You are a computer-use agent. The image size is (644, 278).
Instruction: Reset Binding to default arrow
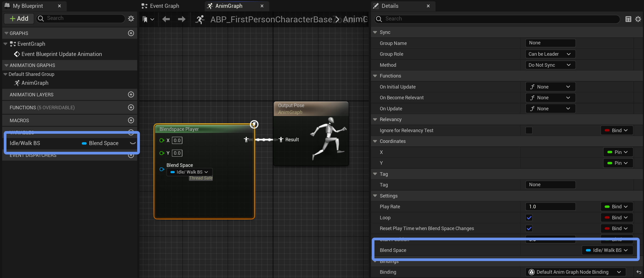pyautogui.click(x=639, y=272)
